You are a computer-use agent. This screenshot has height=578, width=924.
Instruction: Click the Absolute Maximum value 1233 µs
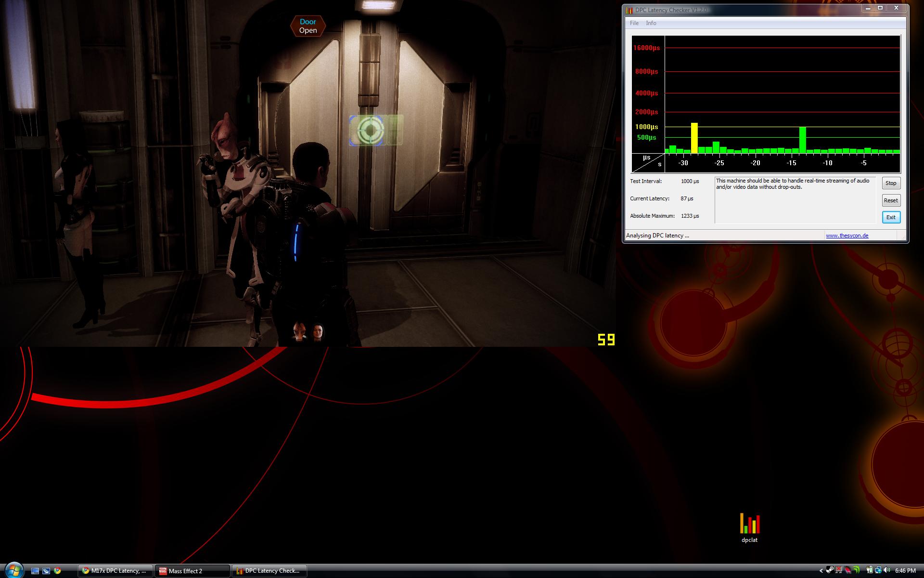[690, 216]
